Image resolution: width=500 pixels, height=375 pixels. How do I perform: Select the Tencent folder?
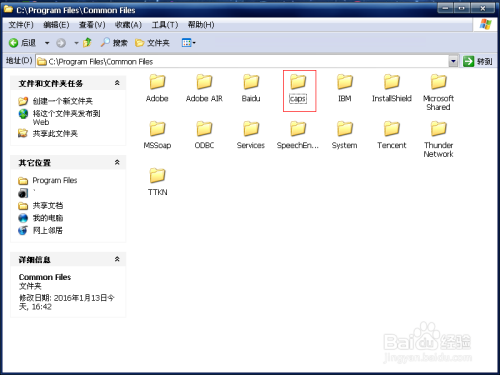[x=392, y=135]
